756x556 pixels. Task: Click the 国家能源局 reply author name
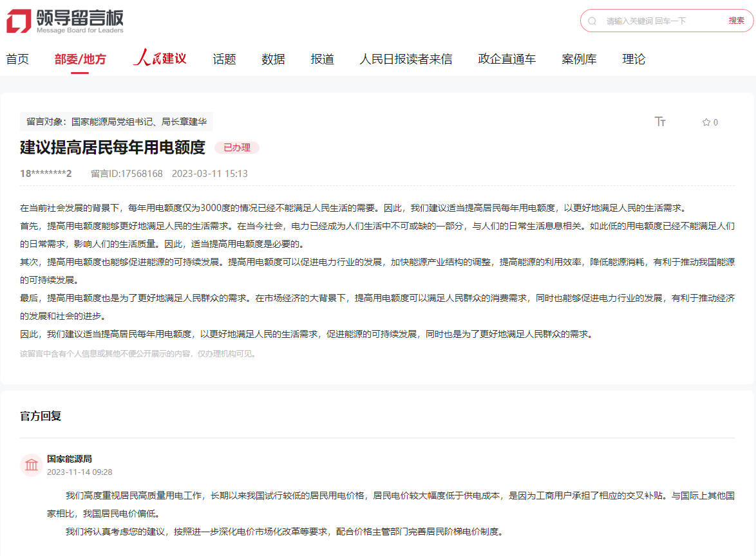pyautogui.click(x=70, y=459)
